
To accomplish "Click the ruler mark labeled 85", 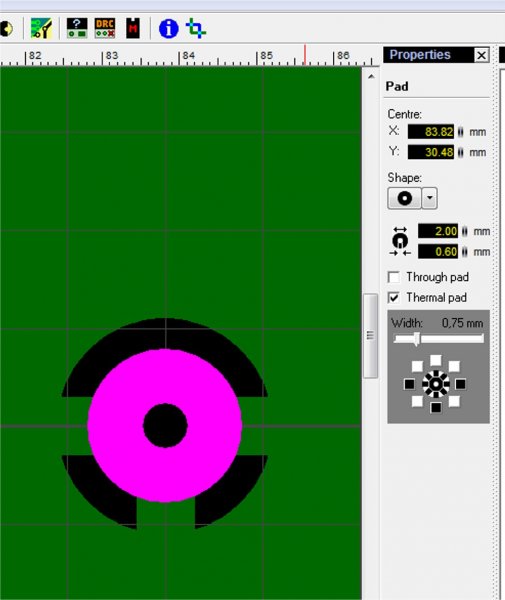I will point(266,56).
